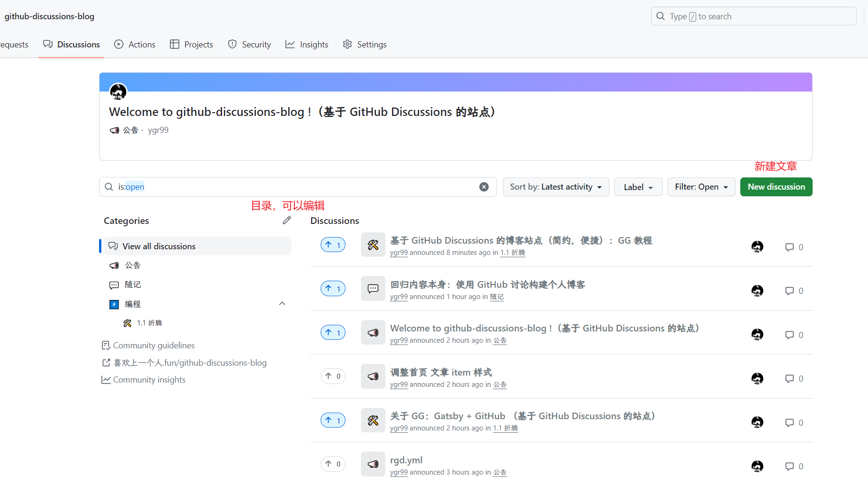Open Community insights link
The image size is (868, 499).
pos(144,380)
